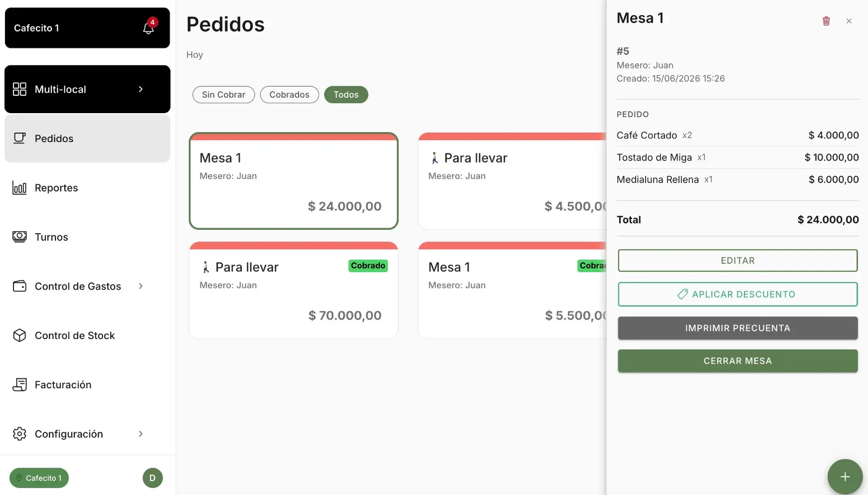Select the Todos filter chip
This screenshot has height=495, width=868.
346,95
